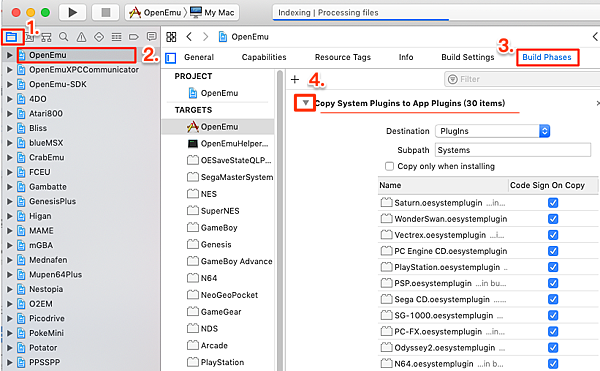This screenshot has height=371, width=600.
Task: Expand the OpenEmu-SDK project
Action: coord(10,85)
